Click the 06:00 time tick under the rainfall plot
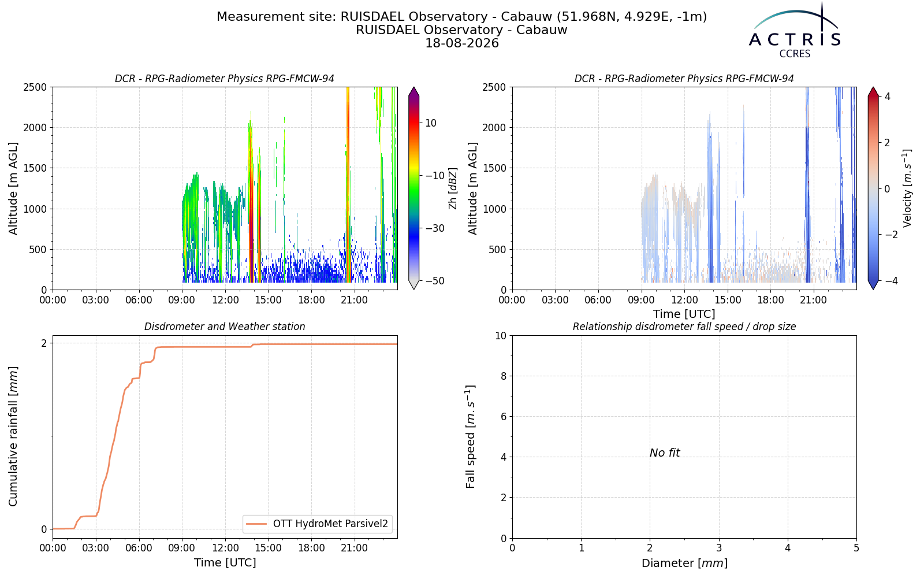Screen dimensions: 924x578 [x=139, y=548]
